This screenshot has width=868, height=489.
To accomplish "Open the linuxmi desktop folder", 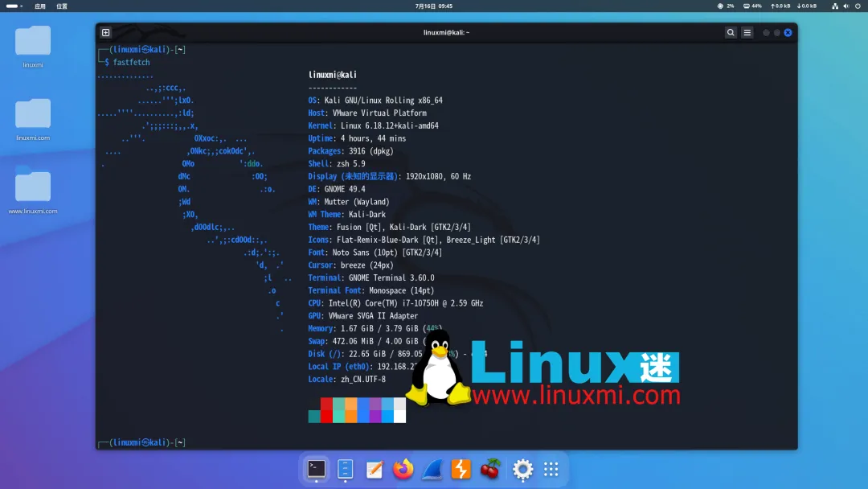I will point(33,47).
